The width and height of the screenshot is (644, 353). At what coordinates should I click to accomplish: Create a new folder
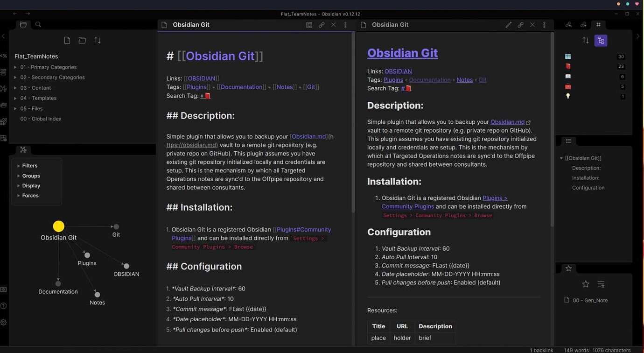click(82, 40)
